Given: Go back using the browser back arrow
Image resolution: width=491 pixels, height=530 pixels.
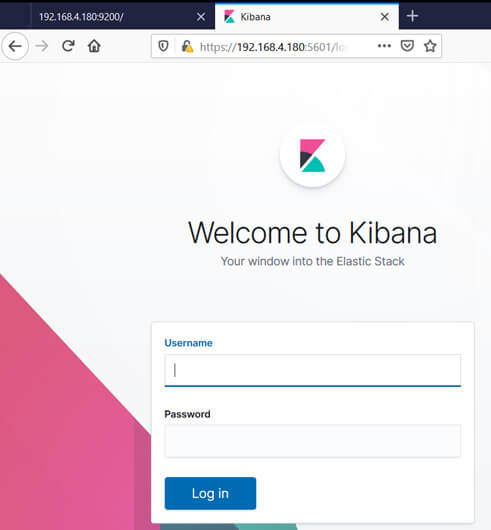Looking at the screenshot, I should (15, 46).
